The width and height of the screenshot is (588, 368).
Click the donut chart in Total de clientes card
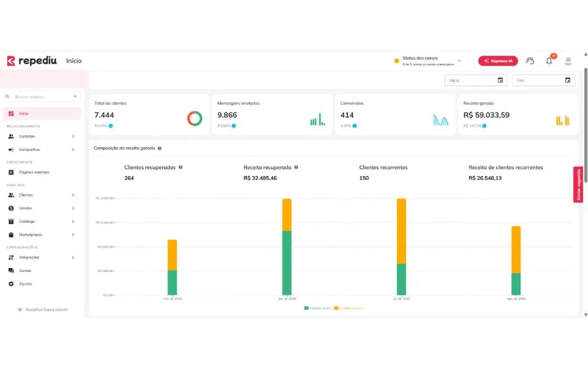pyautogui.click(x=195, y=119)
